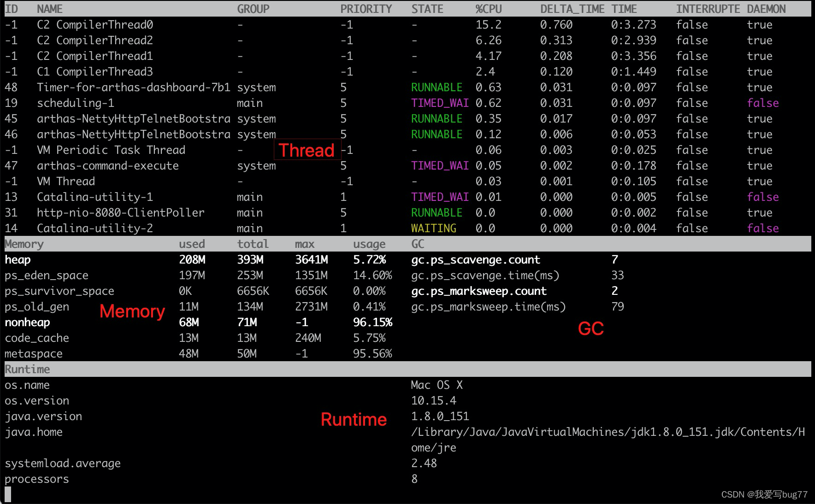815x504 pixels.
Task: Click the gc.ps_marksweep.count metric
Action: [x=478, y=291]
